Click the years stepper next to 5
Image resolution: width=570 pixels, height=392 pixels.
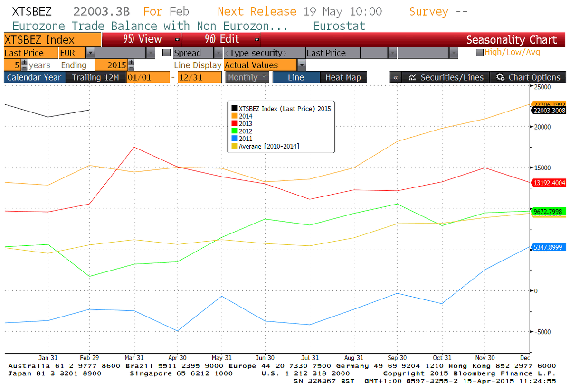pyautogui.click(x=24, y=65)
